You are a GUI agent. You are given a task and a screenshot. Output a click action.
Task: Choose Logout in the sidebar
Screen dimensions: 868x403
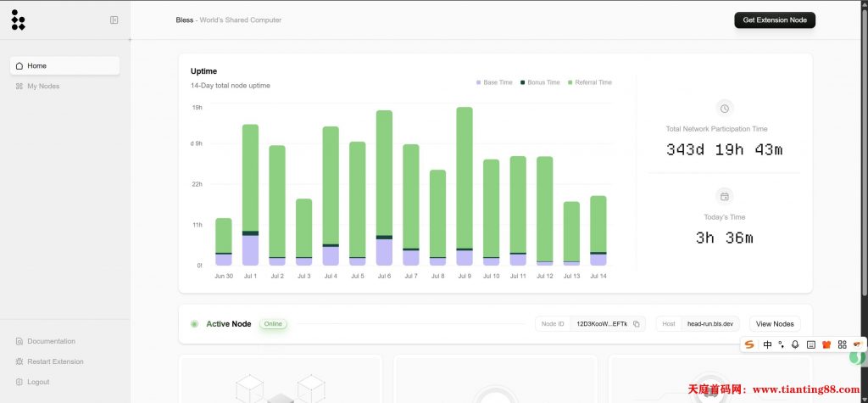click(x=33, y=382)
